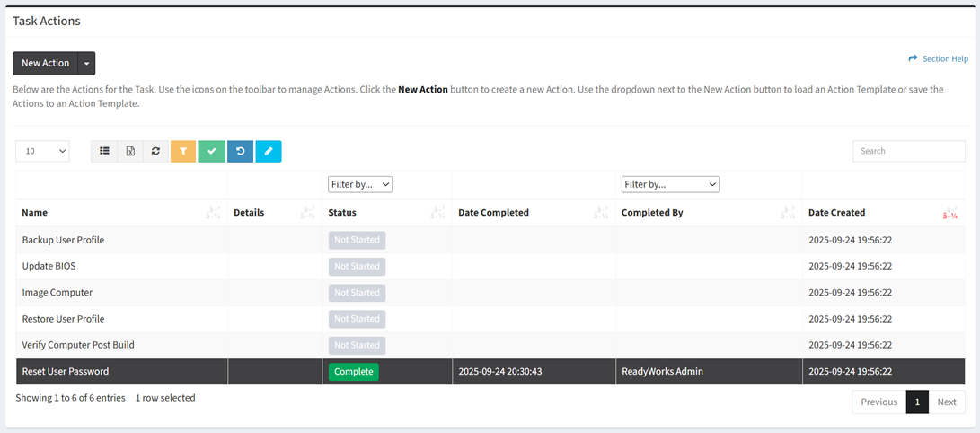Expand the New Action dropdown arrow
The width and height of the screenshot is (980, 433).
pos(86,64)
